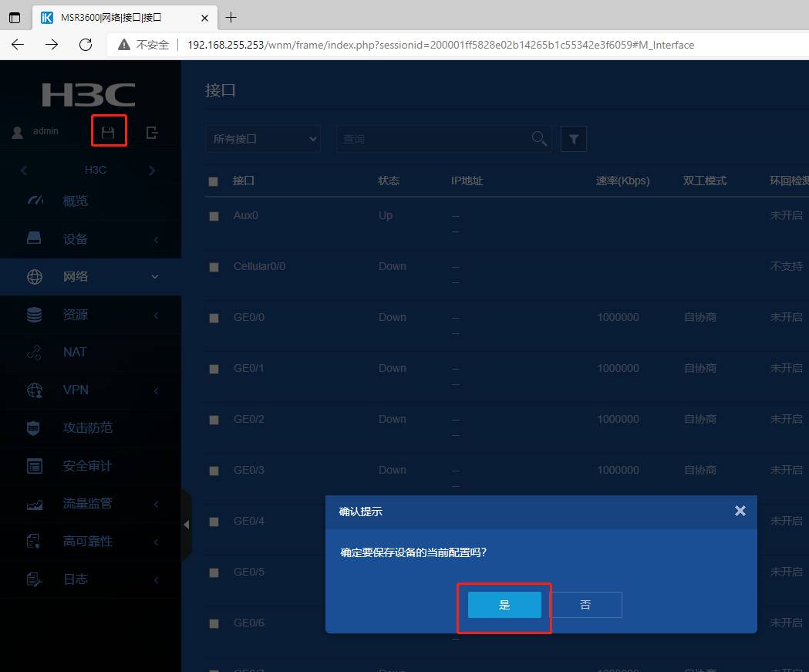Click the 安全审计 panel icon
Image resolution: width=809 pixels, height=672 pixels.
click(x=35, y=466)
